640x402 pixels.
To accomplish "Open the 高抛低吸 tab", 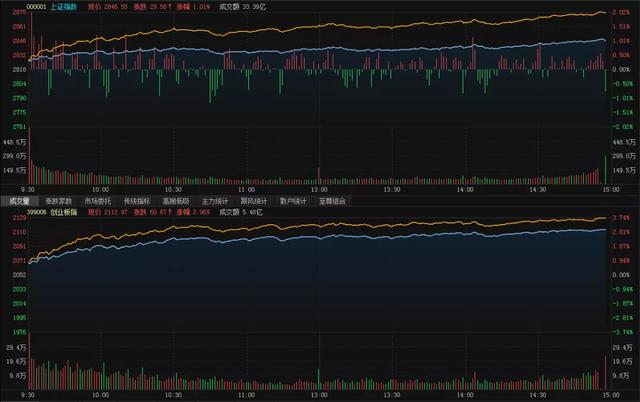I will (176, 201).
